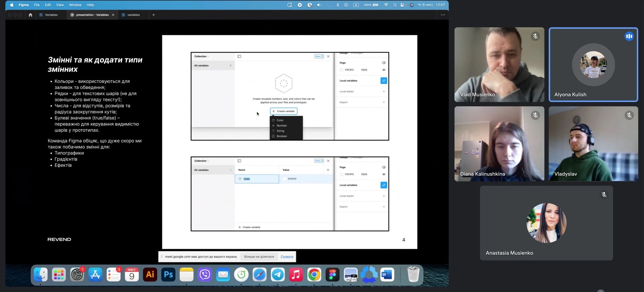The width and height of the screenshot is (644, 292).
Task: Click the Сховати link
Action: 287,257
